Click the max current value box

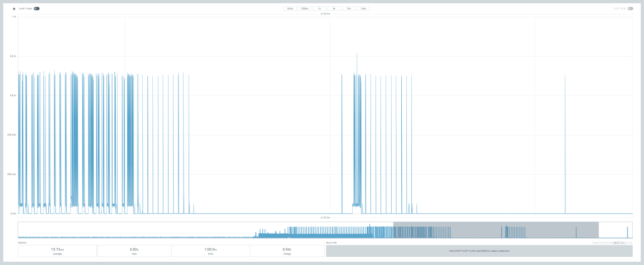pos(134,251)
